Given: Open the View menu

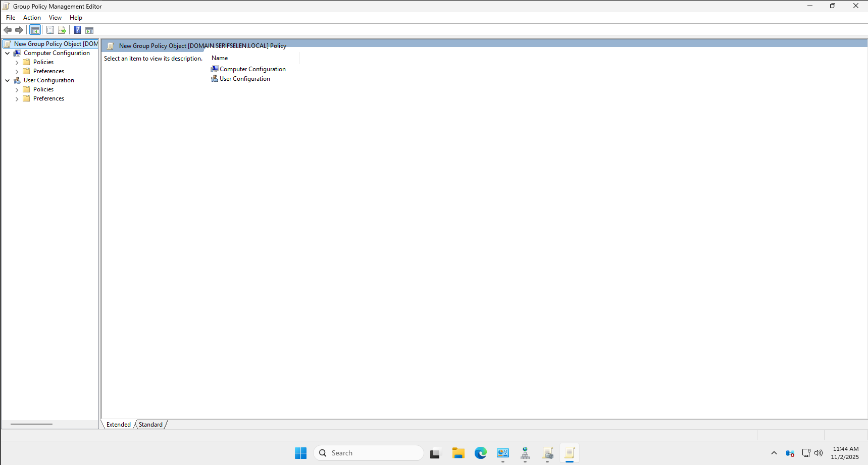Looking at the screenshot, I should point(55,18).
